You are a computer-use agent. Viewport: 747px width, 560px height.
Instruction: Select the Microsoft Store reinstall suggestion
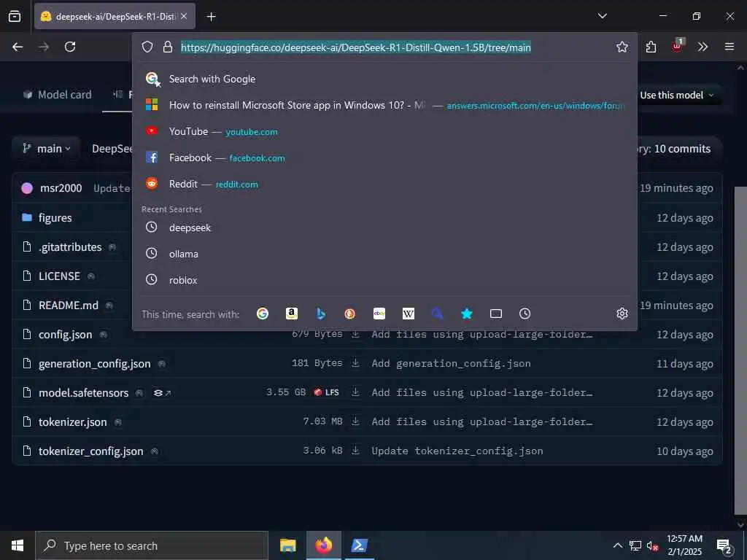click(385, 105)
